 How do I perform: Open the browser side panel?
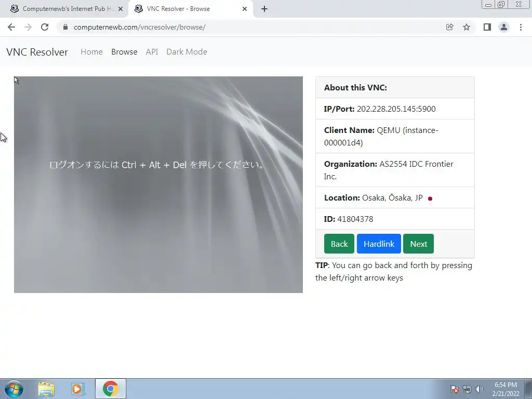click(487, 27)
